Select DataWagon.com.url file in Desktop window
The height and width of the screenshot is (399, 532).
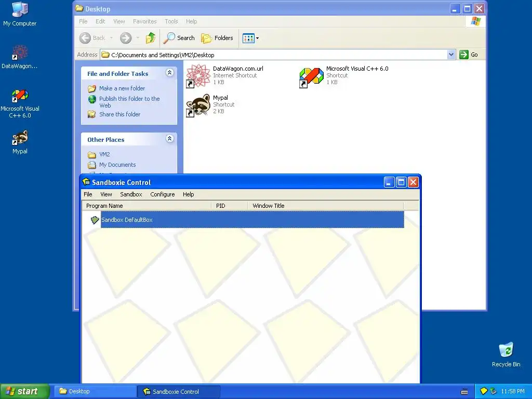pyautogui.click(x=225, y=75)
